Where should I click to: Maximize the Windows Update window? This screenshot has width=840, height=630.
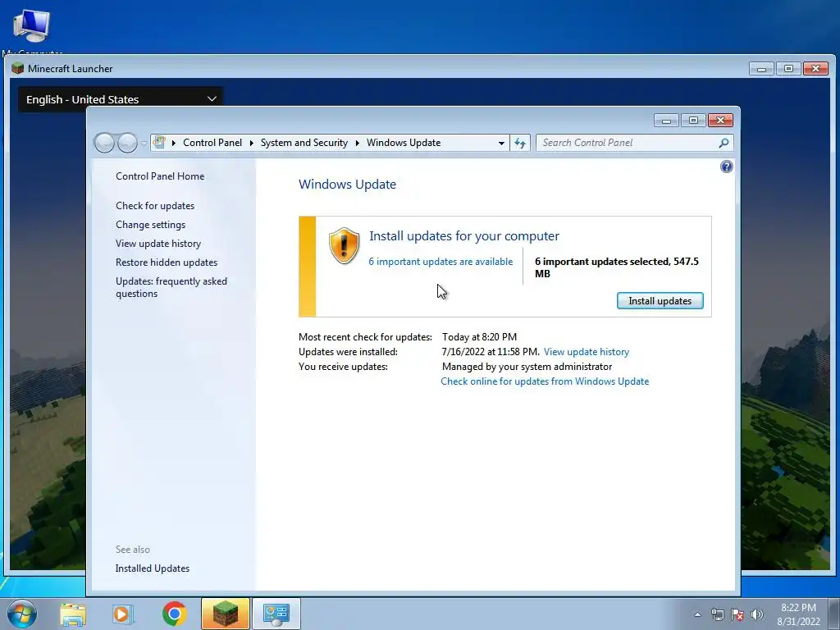pos(693,121)
